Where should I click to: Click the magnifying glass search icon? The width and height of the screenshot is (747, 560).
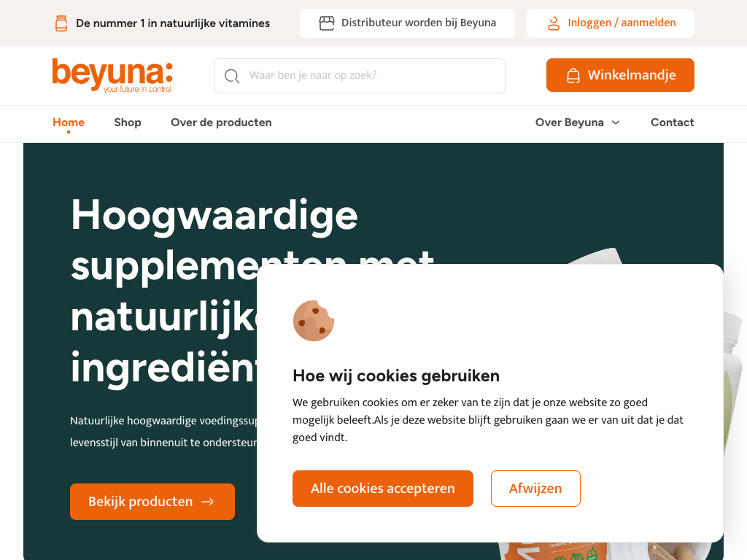232,76
